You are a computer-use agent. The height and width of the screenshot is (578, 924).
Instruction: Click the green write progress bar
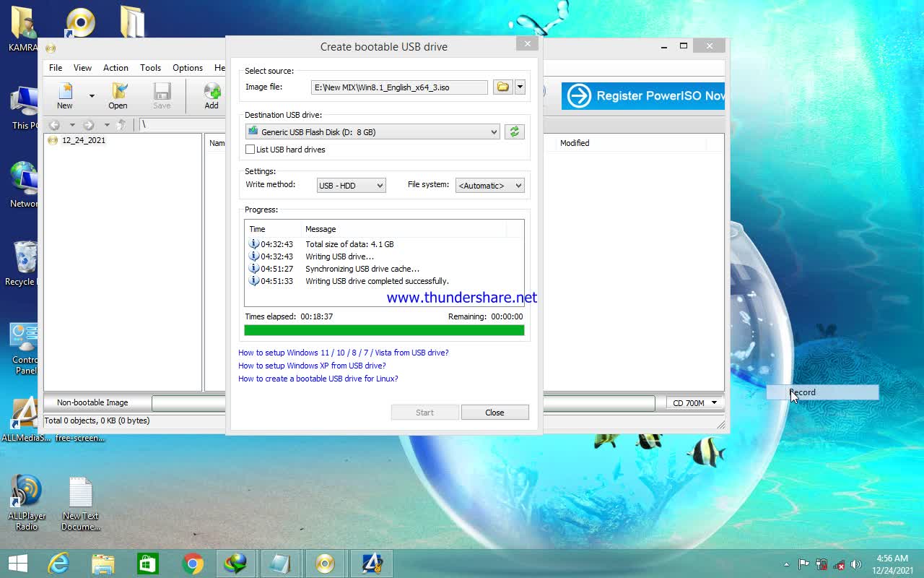[x=384, y=330]
